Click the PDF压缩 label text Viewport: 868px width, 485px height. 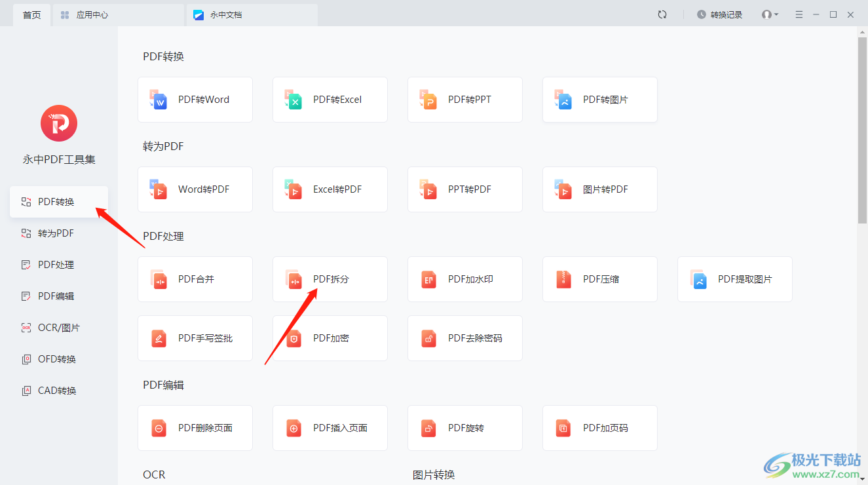[601, 279]
